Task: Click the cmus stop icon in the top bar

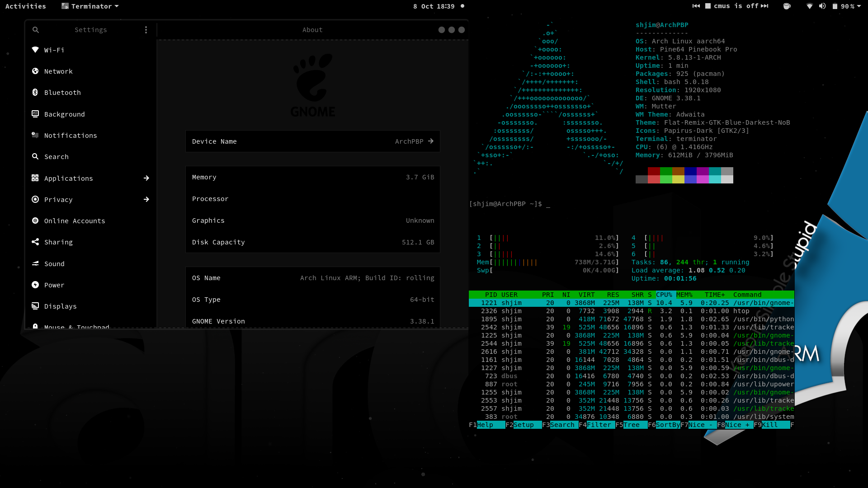Action: tap(708, 6)
